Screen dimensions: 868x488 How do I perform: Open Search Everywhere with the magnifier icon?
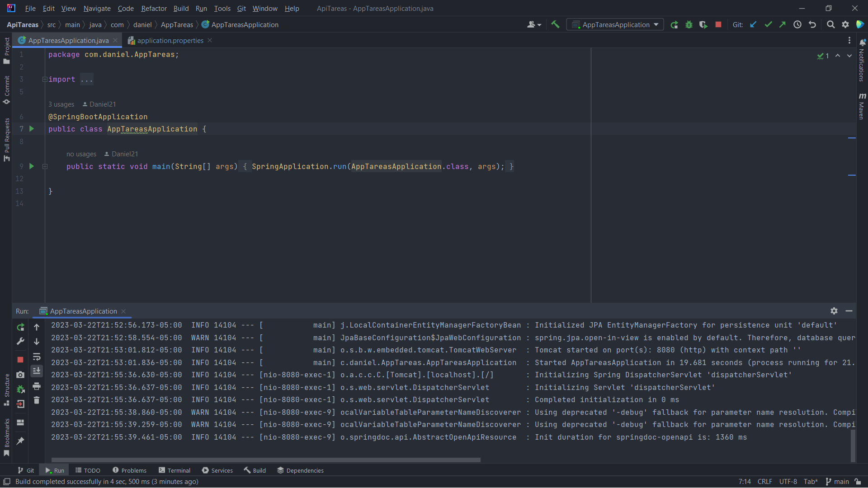(830, 24)
